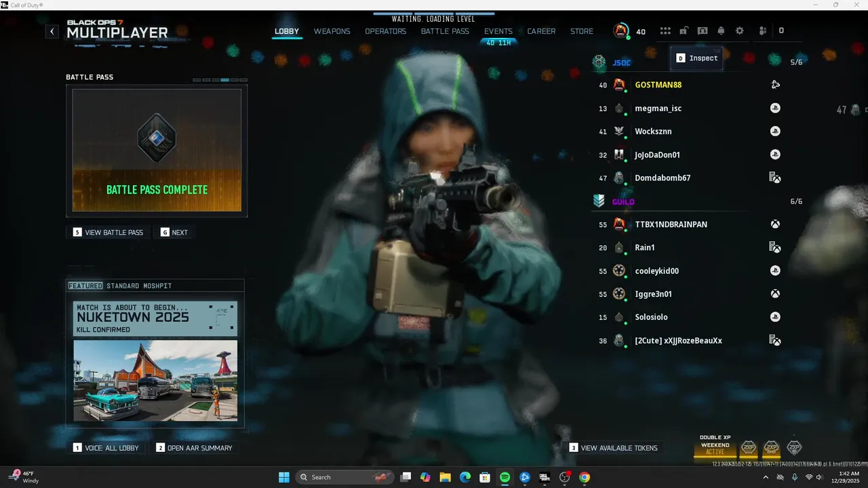This screenshot has width=868, height=488.
Task: Open the weather widget showing 46°F
Action: (x=24, y=477)
